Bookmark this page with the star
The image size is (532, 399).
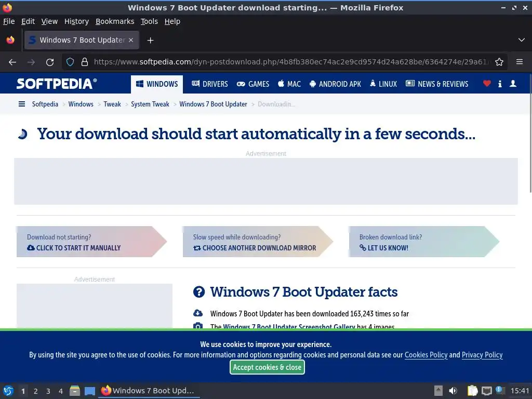(499, 62)
